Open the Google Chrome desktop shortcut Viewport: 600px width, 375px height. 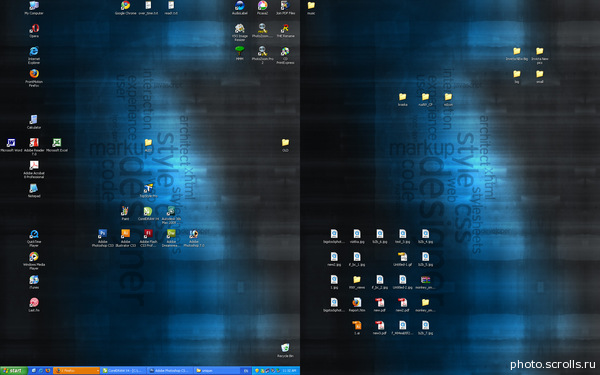(x=126, y=8)
